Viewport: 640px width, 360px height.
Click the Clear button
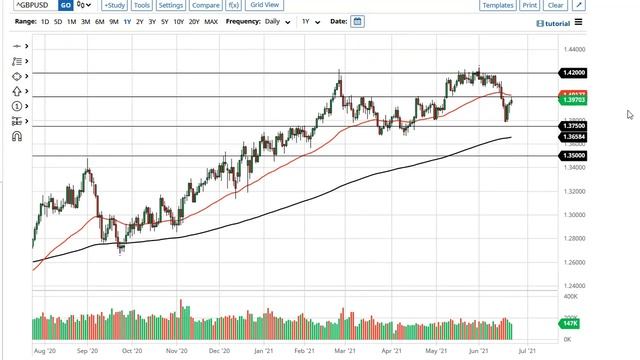[556, 5]
